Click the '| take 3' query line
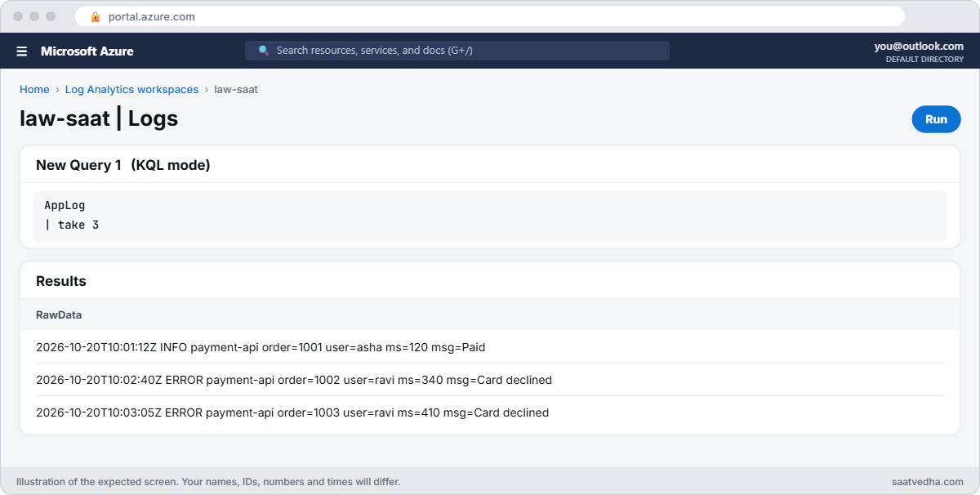 click(72, 225)
